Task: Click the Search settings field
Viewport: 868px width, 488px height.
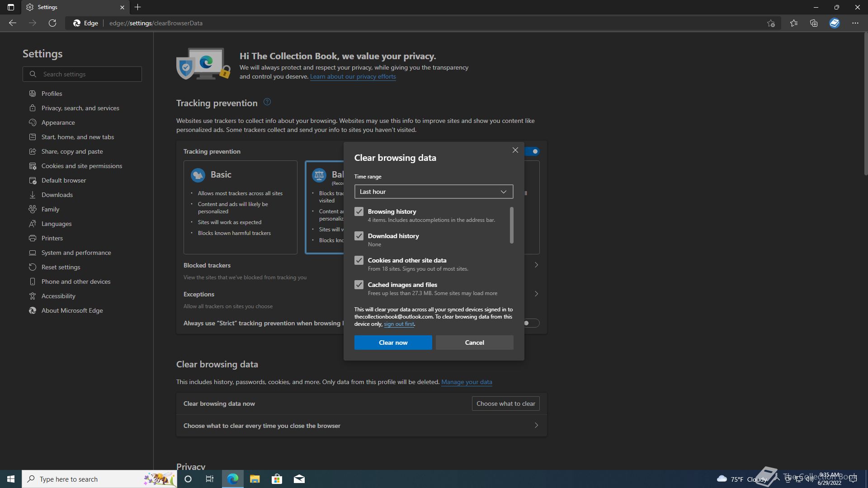Action: [82, 74]
